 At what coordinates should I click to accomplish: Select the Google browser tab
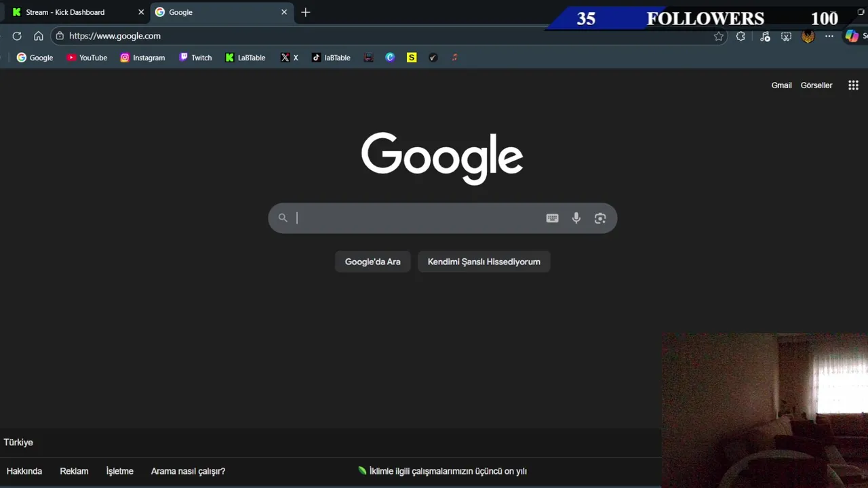223,12
